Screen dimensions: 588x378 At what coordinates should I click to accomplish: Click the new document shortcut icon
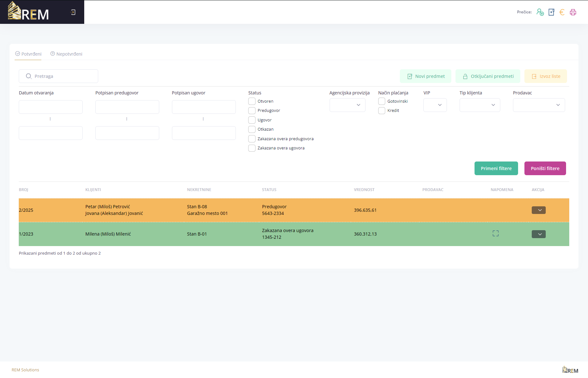click(551, 12)
